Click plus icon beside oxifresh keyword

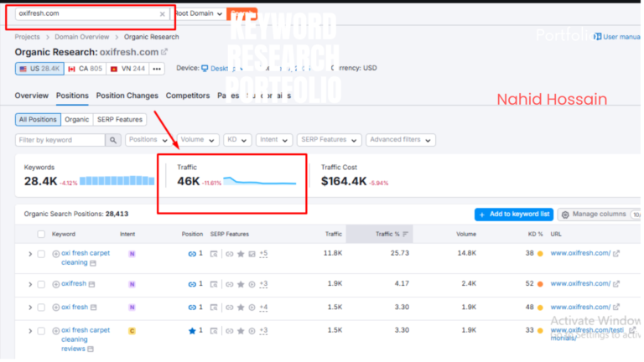click(56, 284)
